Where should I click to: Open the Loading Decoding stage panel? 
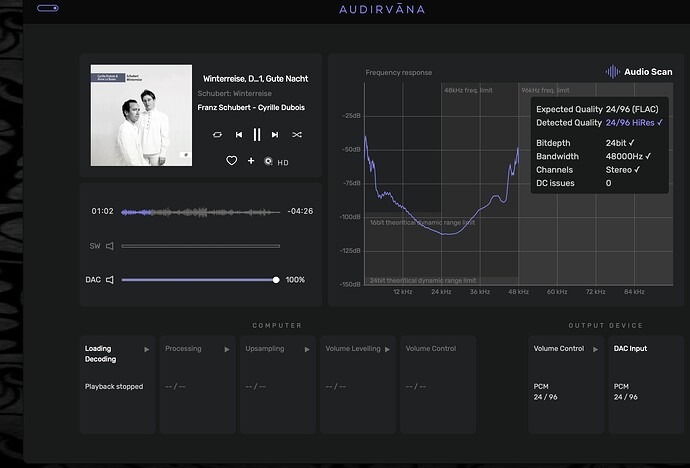[116, 382]
